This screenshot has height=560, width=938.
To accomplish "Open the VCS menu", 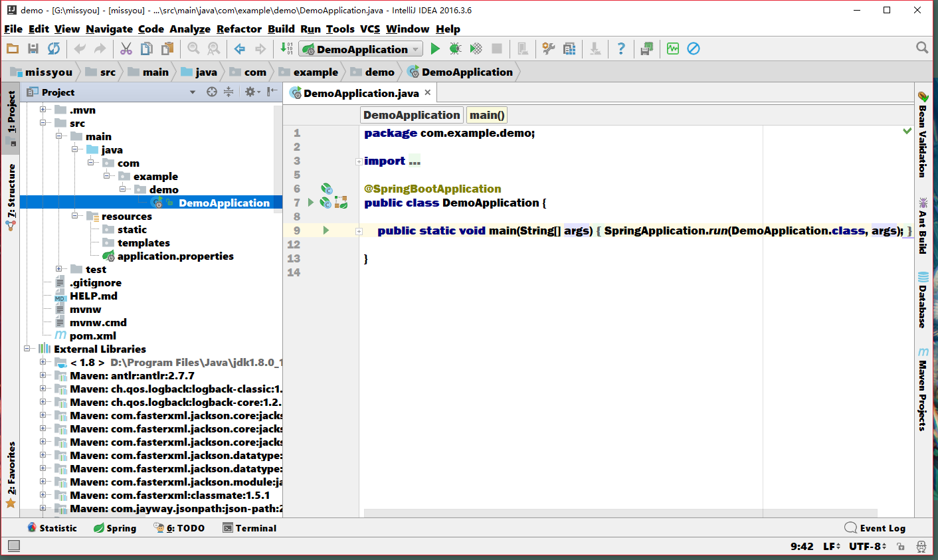I will tap(370, 29).
